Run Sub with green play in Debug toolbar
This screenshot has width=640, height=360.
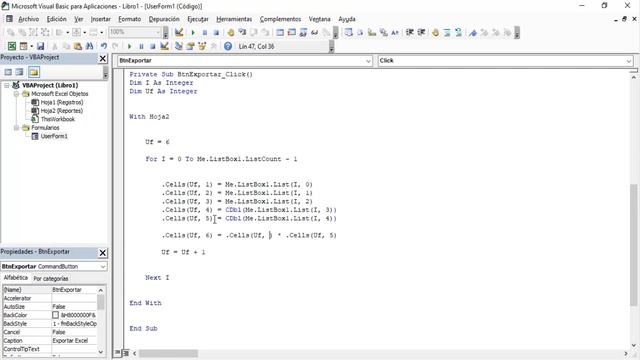pos(193,32)
